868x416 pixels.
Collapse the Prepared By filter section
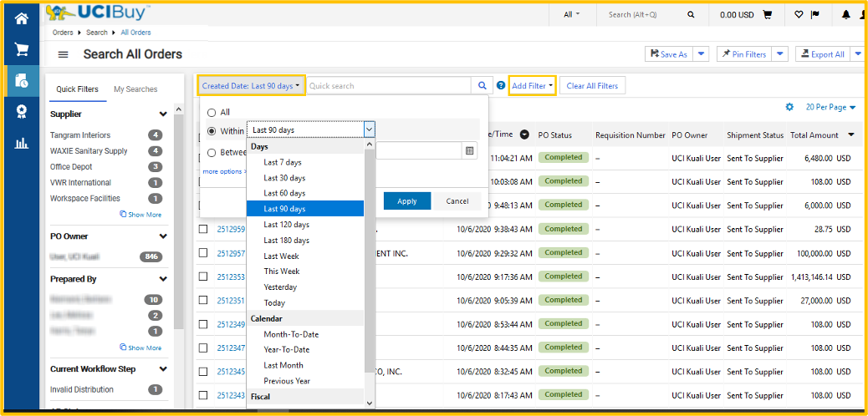point(163,279)
